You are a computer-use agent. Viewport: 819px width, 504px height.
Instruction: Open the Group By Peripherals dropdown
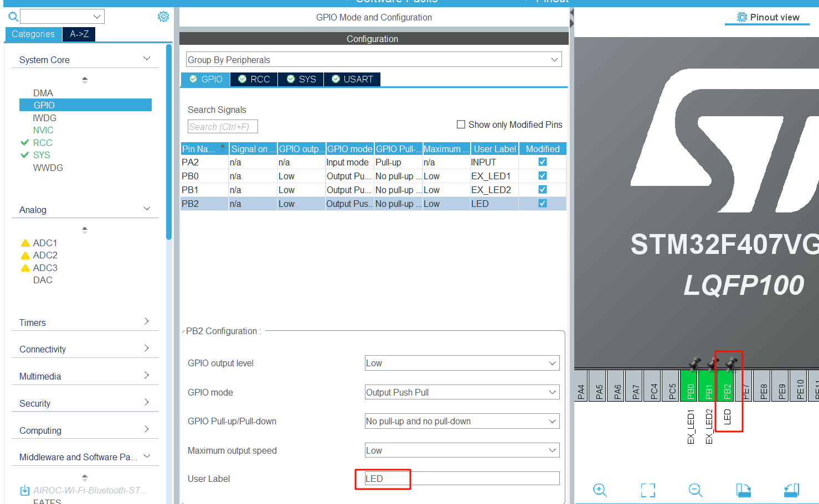[x=374, y=60]
